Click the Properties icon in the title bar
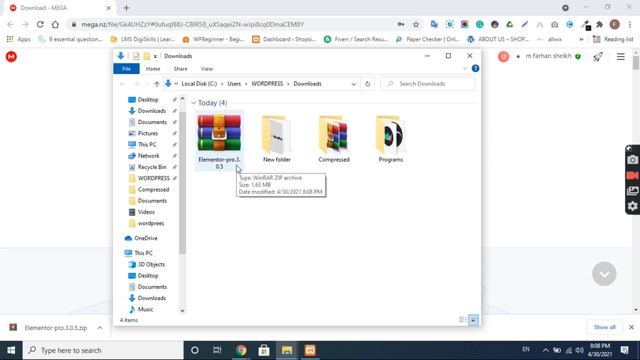640x360 pixels. click(x=136, y=56)
